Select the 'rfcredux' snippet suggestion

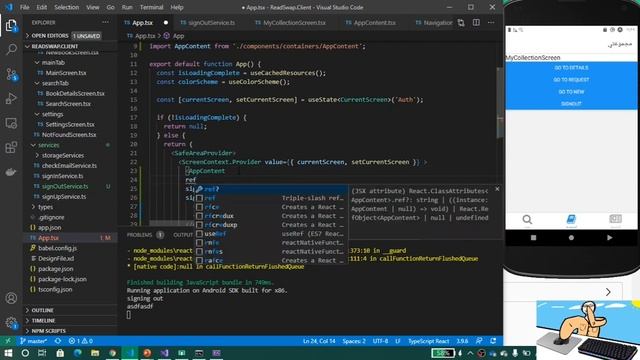coord(271,216)
